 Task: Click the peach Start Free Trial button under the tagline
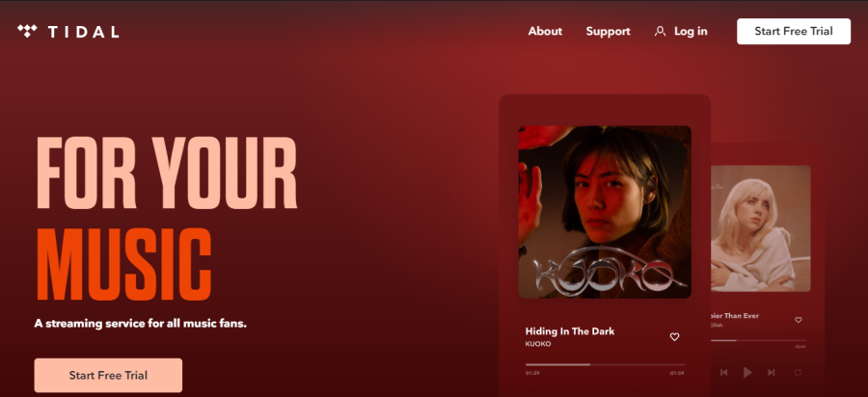[x=108, y=376]
